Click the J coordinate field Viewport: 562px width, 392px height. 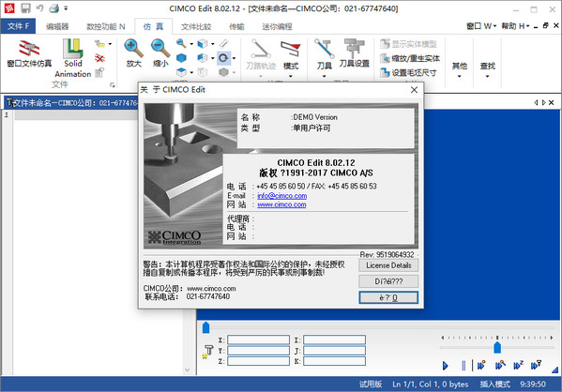click(334, 351)
